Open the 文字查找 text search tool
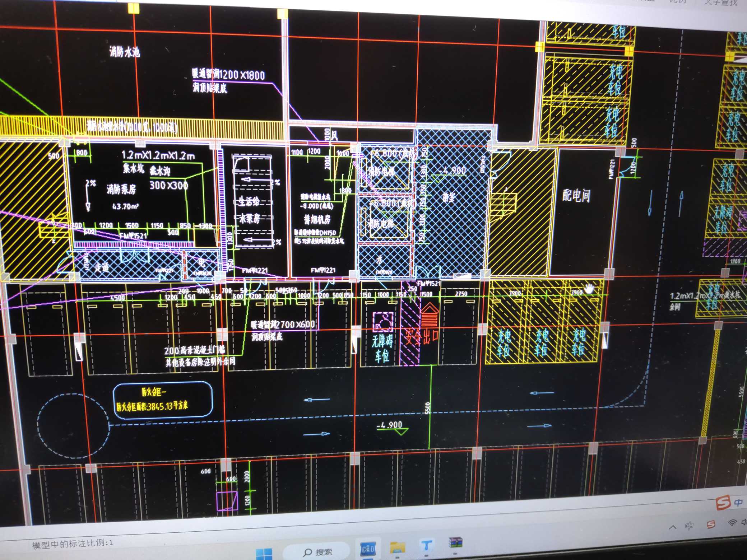This screenshot has height=560, width=747. pos(721,3)
